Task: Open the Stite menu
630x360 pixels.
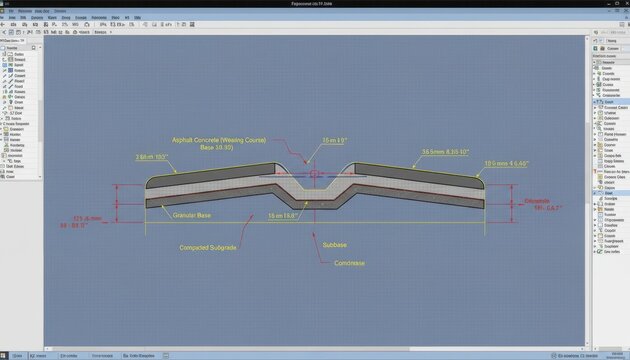Action: [137, 18]
